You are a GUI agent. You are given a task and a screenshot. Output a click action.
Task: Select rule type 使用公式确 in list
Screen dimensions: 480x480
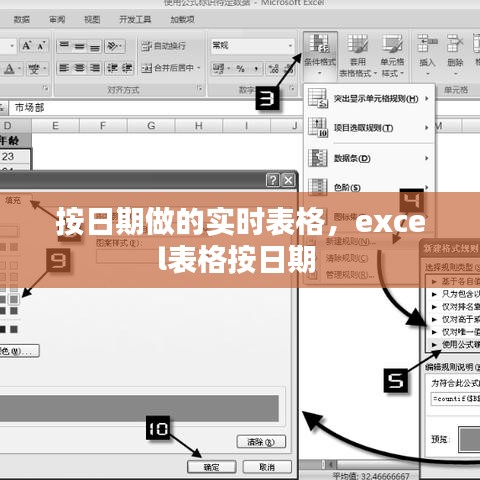click(453, 345)
